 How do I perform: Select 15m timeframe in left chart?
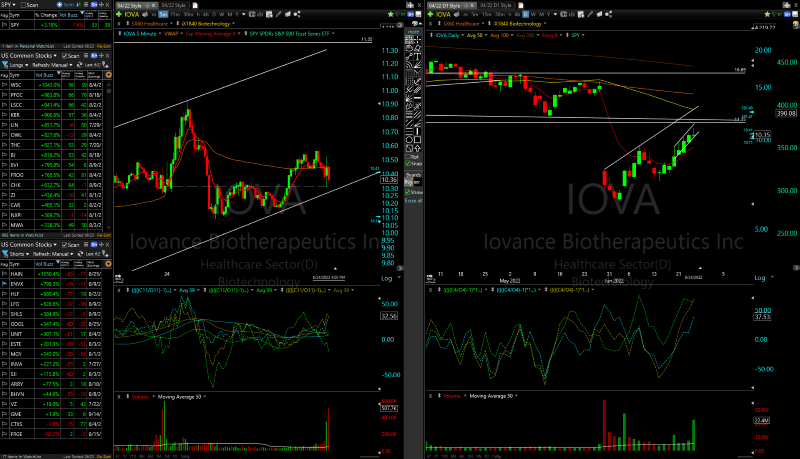[x=175, y=14]
